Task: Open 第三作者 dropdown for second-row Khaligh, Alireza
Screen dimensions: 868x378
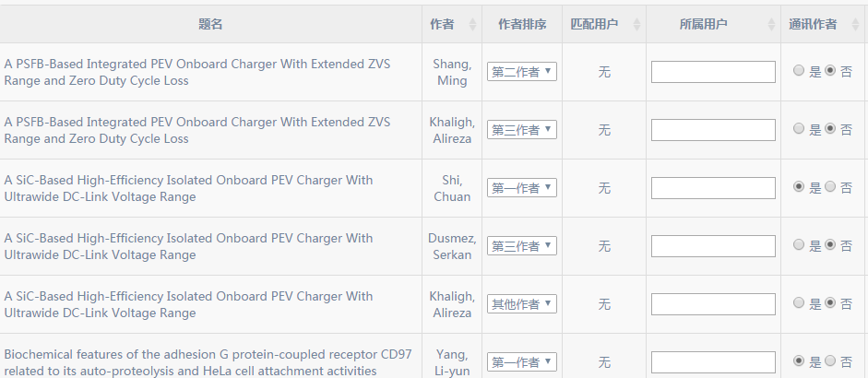Action: click(521, 129)
